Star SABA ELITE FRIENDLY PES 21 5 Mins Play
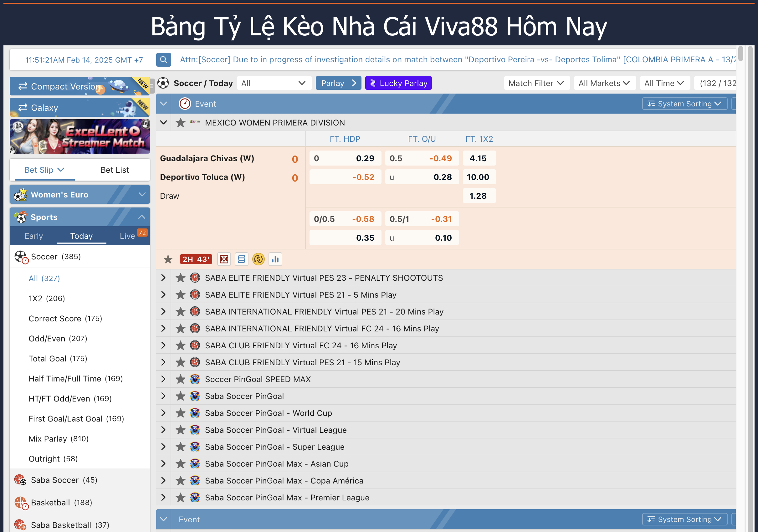Image resolution: width=758 pixels, height=532 pixels. (180, 295)
